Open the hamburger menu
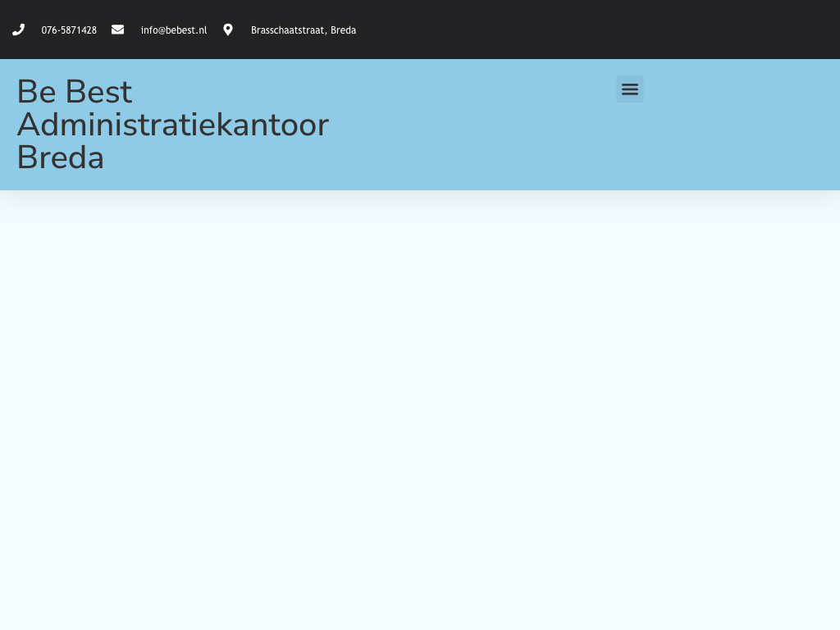 pos(629,89)
